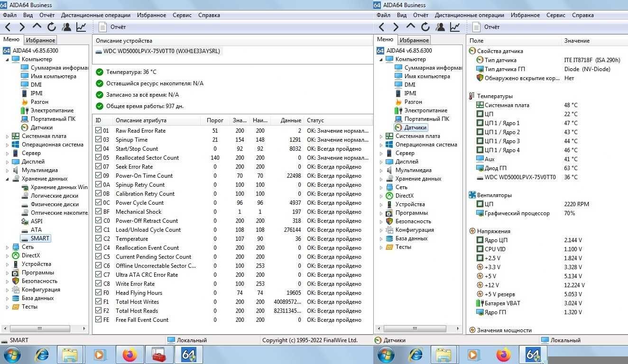This screenshot has height=364, width=628.
Task: Sort by Порог column header
Action: [x=215, y=120]
